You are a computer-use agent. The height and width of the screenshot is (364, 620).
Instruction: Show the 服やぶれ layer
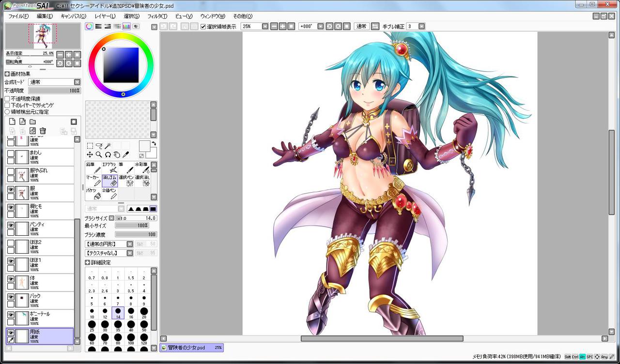click(x=11, y=171)
